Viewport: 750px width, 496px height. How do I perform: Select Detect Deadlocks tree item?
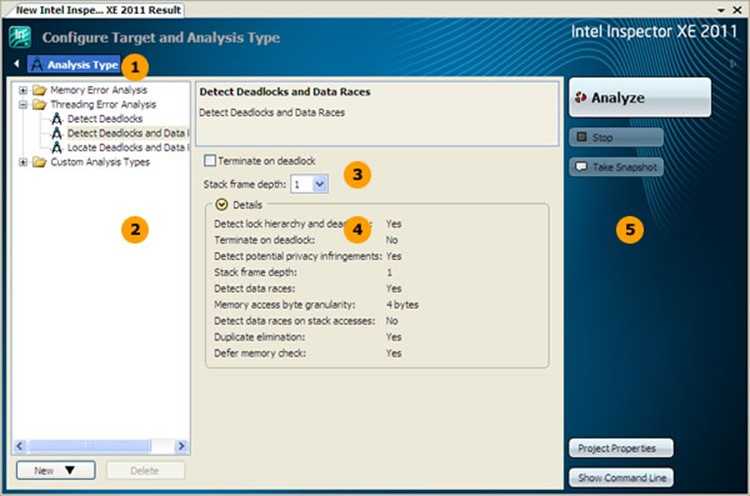tap(105, 119)
